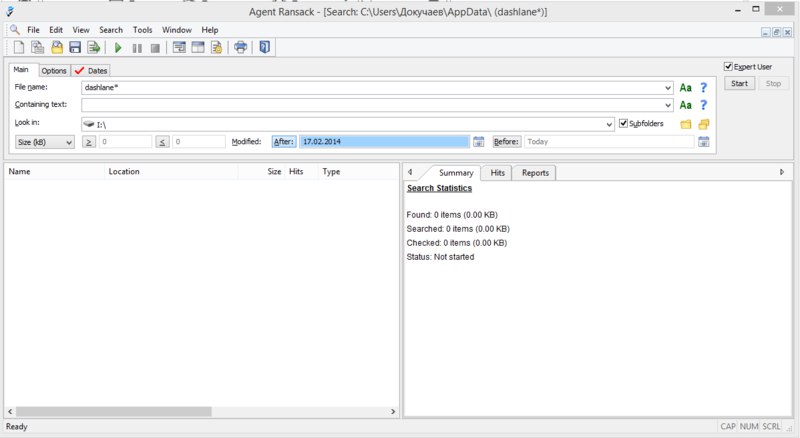Click the Before date field showing Today

point(608,142)
